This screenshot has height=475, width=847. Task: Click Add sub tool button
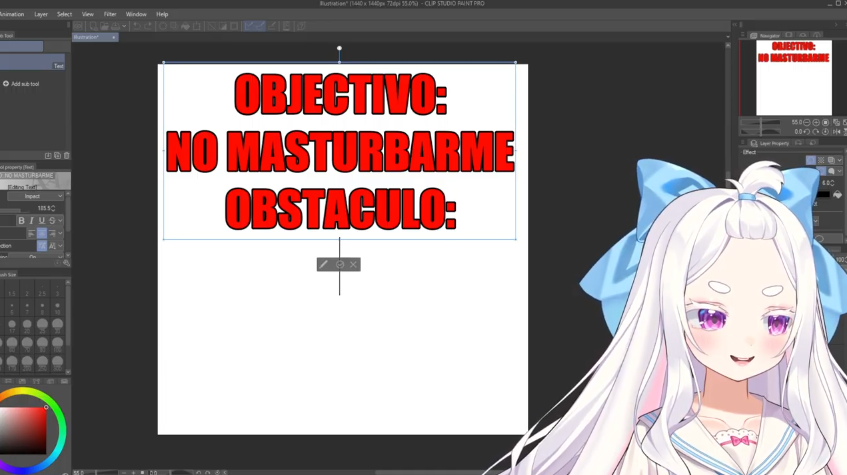[x=21, y=84]
